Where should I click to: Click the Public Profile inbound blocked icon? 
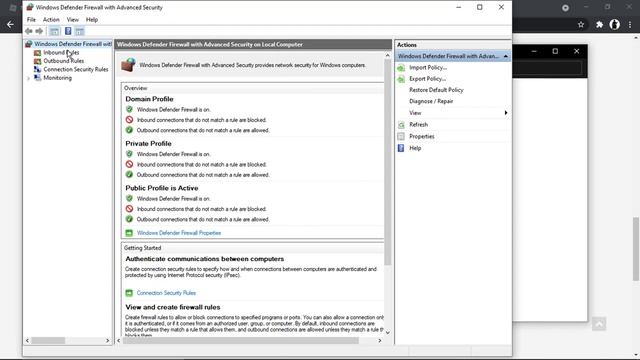(129, 209)
